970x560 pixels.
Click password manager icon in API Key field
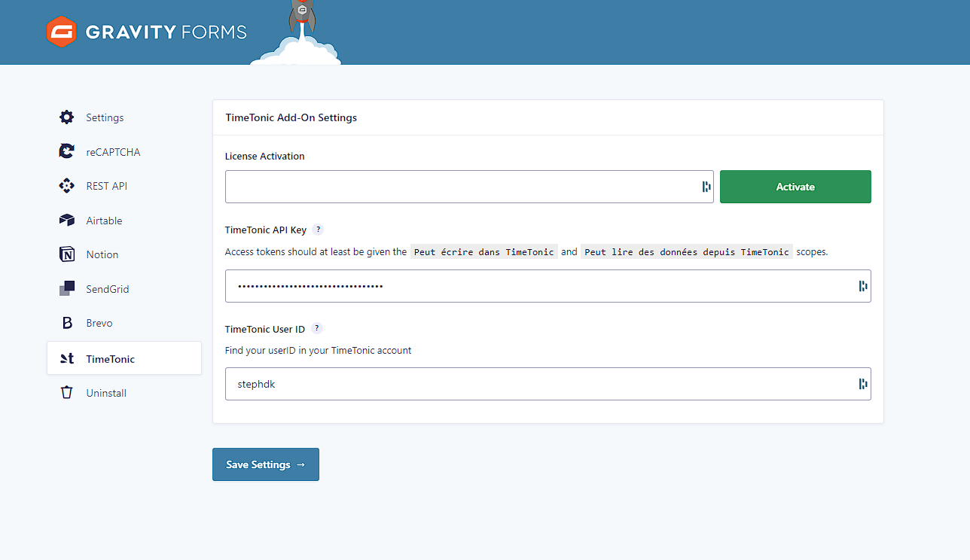click(863, 286)
